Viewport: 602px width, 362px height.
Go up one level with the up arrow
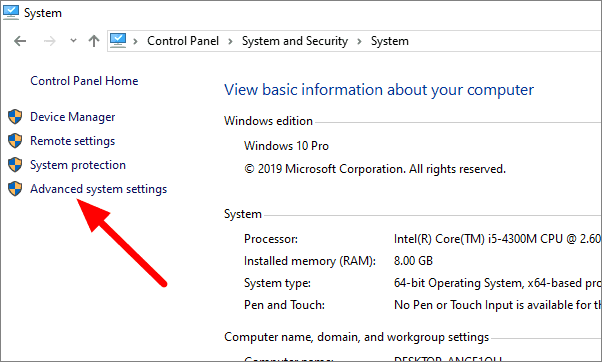click(94, 41)
